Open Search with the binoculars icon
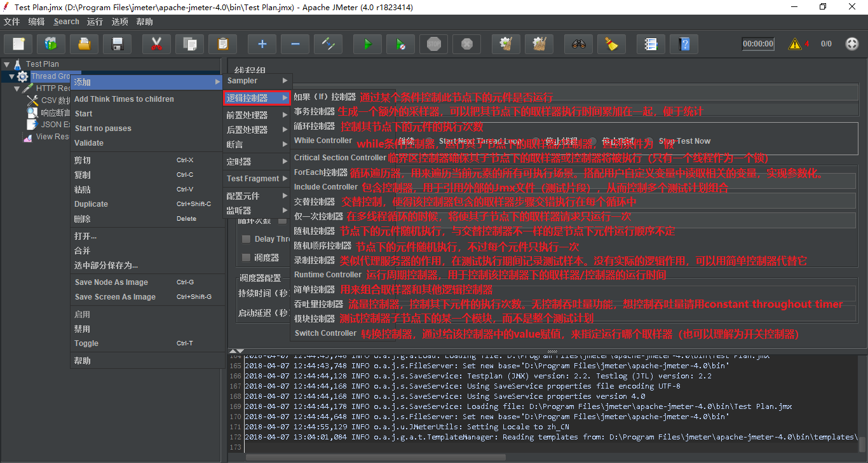868x463 pixels. 578,44
